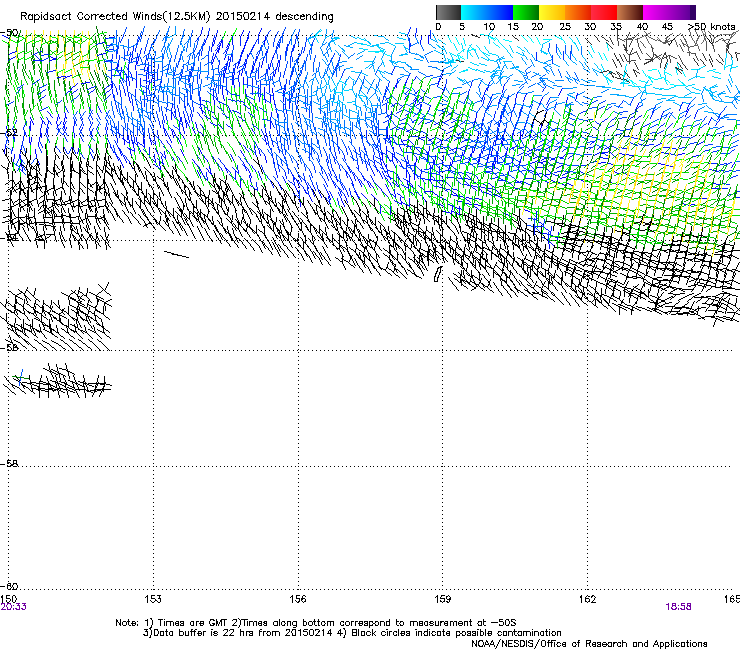This screenshot has width=740, height=650.
Task: Click the longitude label 153
Action: 153,599
